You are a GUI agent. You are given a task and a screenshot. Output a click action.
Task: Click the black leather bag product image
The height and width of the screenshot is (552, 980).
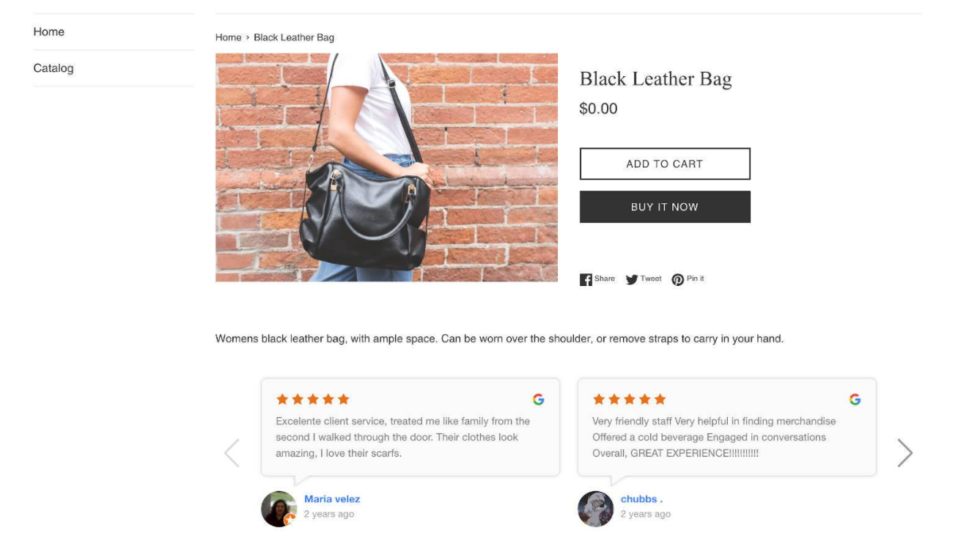coord(386,167)
